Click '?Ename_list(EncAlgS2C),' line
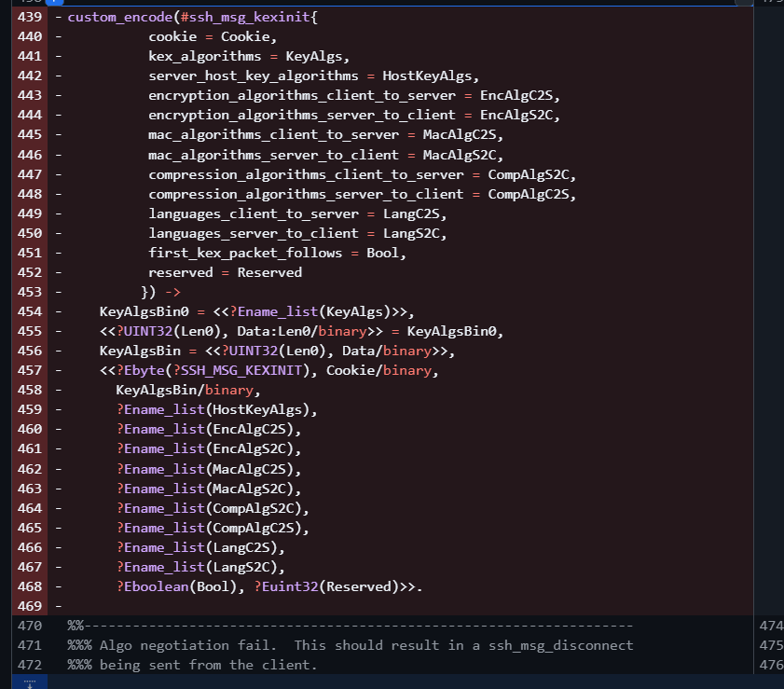Viewport: 784px width, 689px height. (209, 449)
